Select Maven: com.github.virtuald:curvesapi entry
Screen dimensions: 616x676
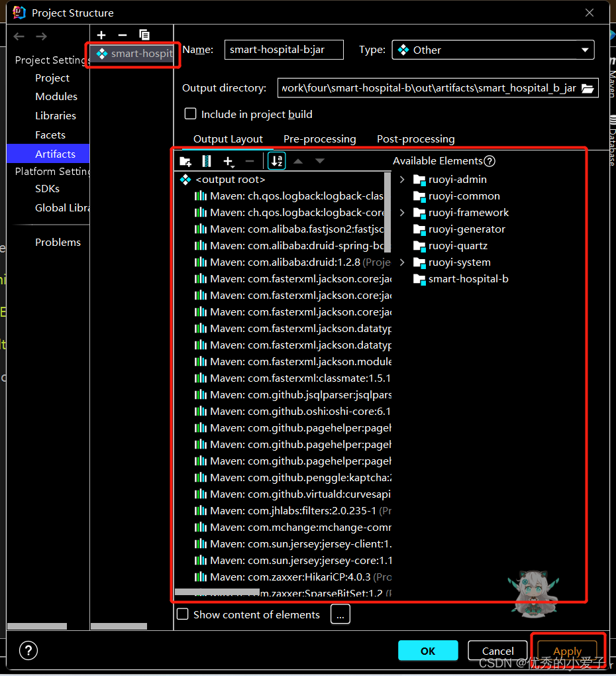[x=293, y=494]
